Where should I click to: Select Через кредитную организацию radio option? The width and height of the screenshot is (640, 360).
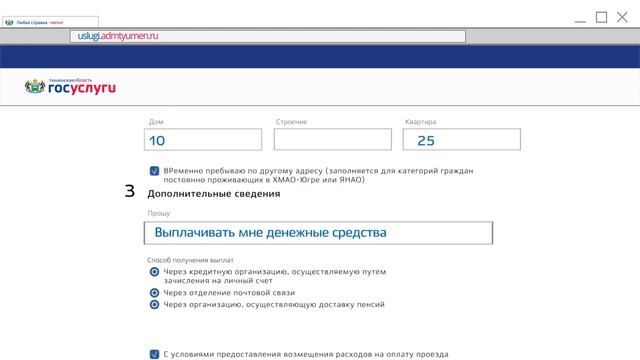point(154,271)
